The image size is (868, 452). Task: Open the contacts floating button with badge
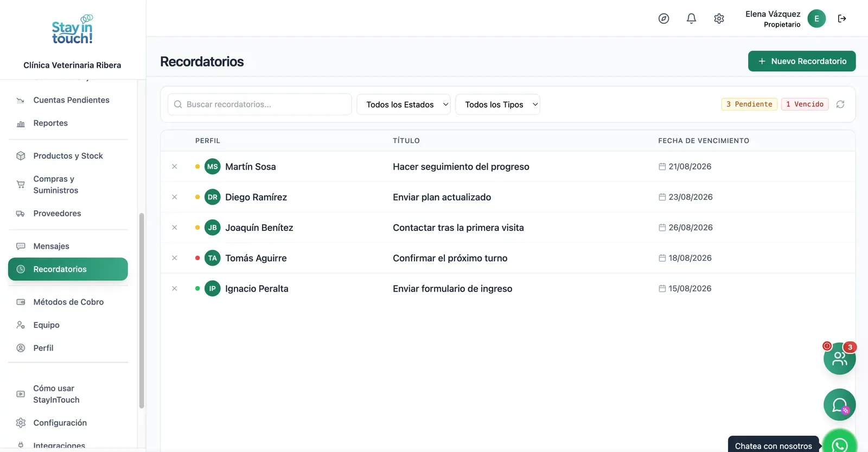(840, 358)
